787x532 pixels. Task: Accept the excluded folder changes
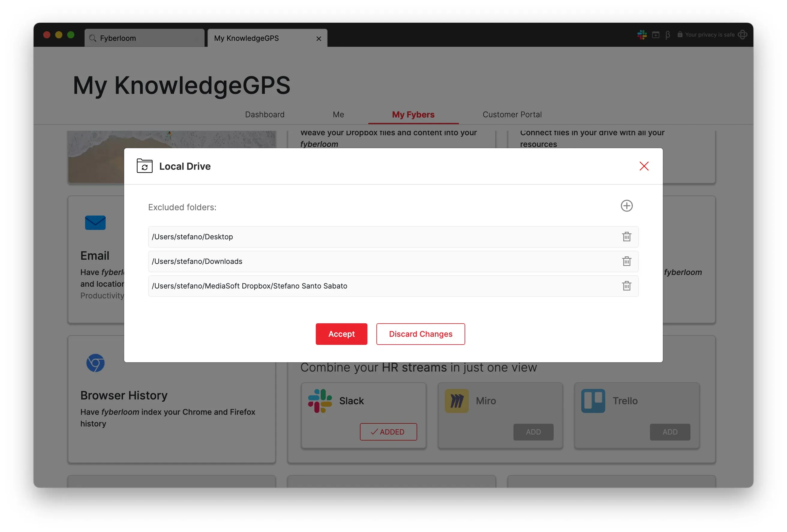pos(341,334)
